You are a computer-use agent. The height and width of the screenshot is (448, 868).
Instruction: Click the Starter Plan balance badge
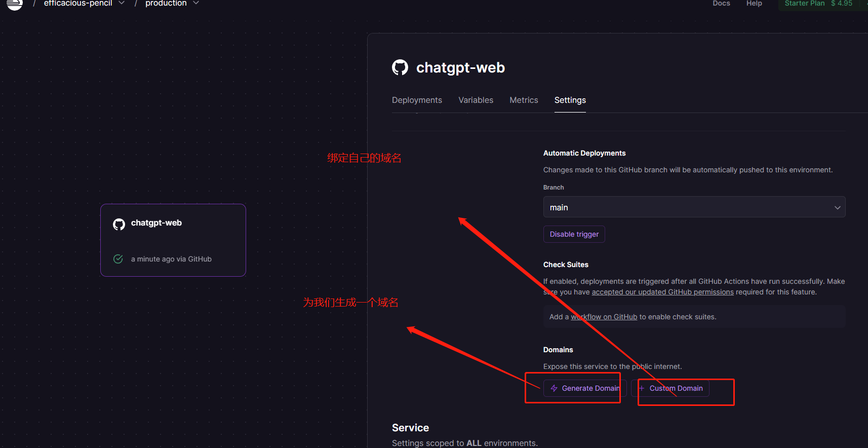818,4
